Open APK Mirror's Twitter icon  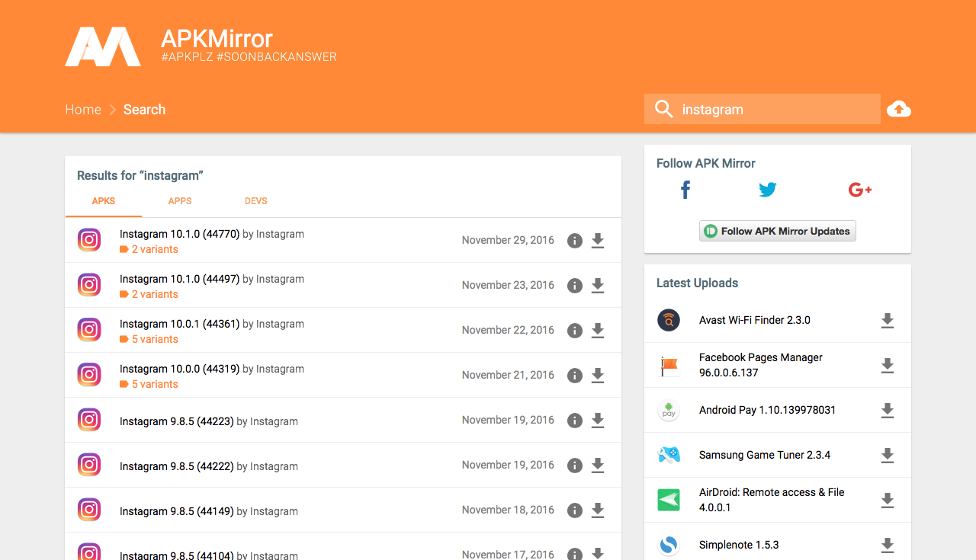[x=768, y=190]
